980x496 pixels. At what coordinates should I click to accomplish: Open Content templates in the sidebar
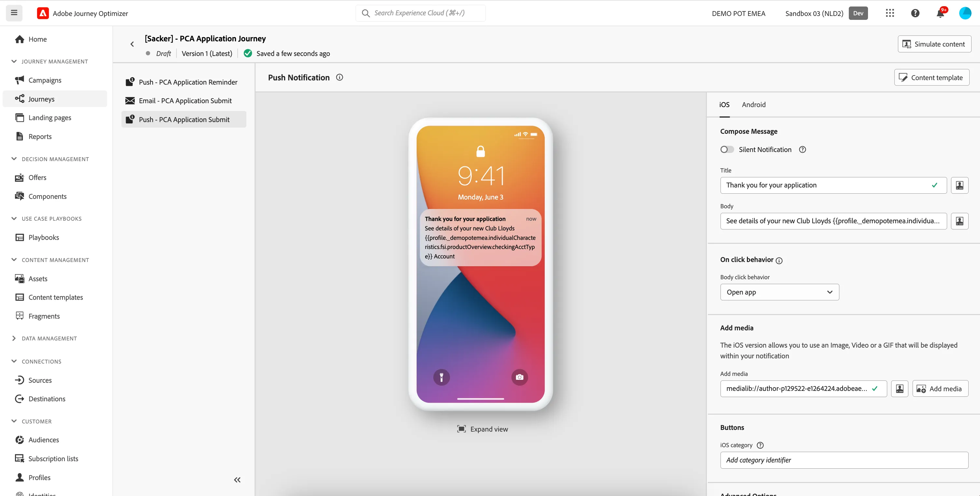click(x=56, y=297)
